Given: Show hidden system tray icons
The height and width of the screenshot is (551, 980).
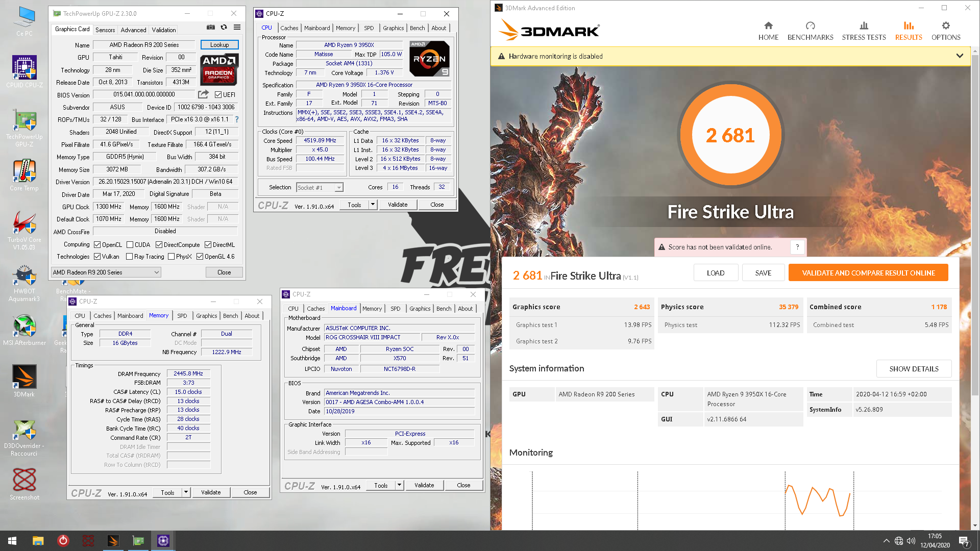Looking at the screenshot, I should [x=886, y=541].
